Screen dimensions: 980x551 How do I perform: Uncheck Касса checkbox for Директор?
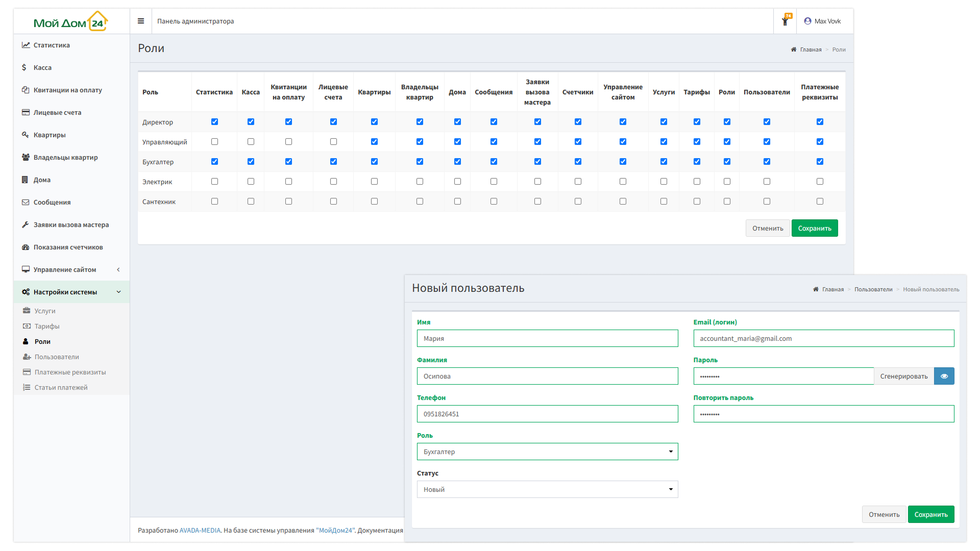click(251, 122)
